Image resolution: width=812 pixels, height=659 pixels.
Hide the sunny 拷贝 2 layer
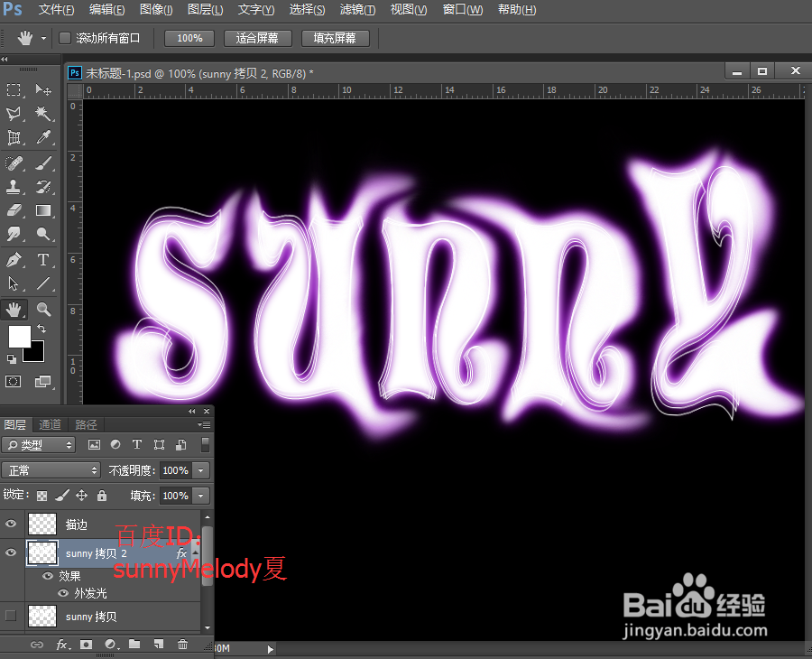click(11, 552)
